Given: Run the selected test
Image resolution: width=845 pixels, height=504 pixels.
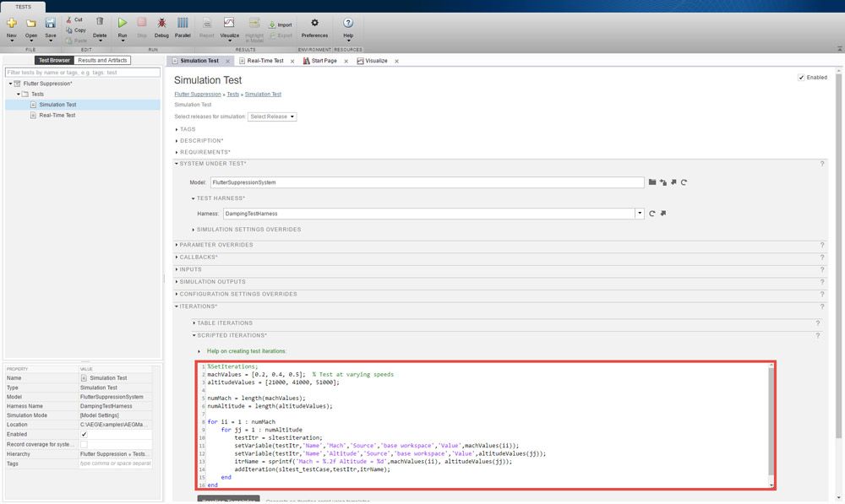Looking at the screenshot, I should pyautogui.click(x=122, y=24).
